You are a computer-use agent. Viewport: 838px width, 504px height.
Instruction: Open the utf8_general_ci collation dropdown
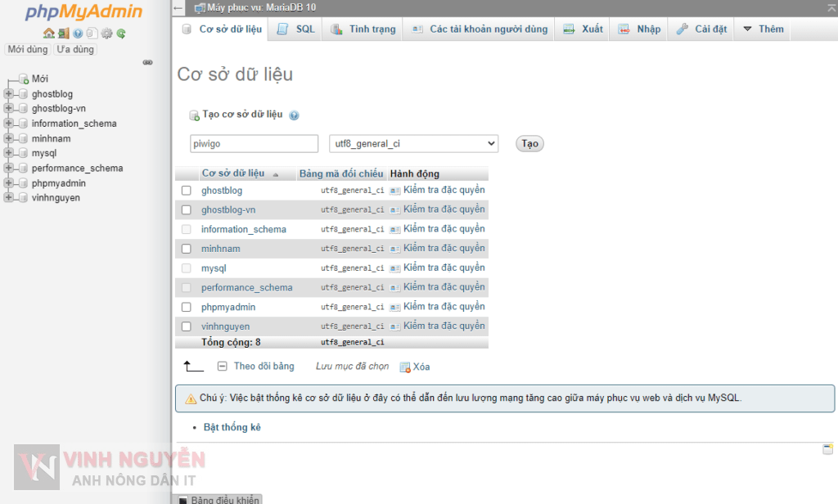[413, 144]
